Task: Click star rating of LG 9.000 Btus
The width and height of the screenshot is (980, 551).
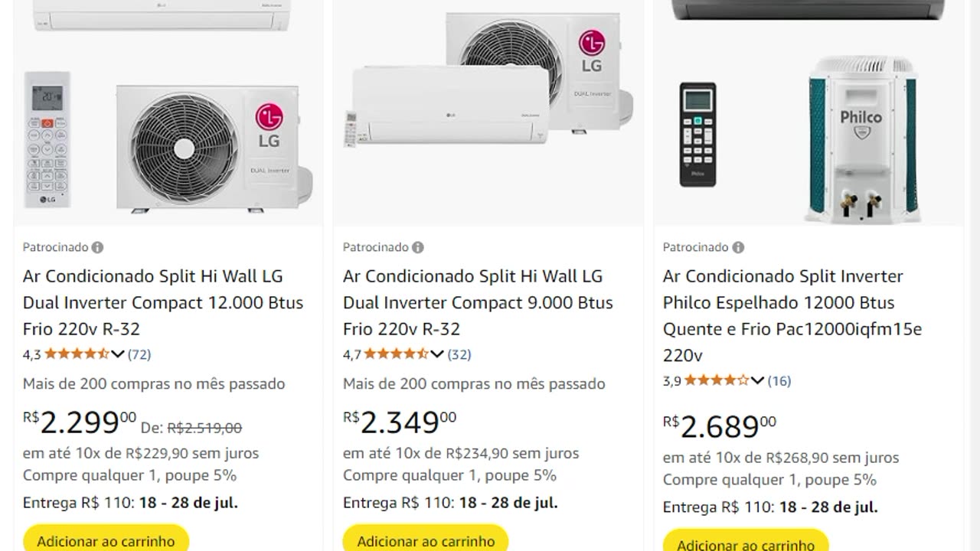Action: click(396, 354)
